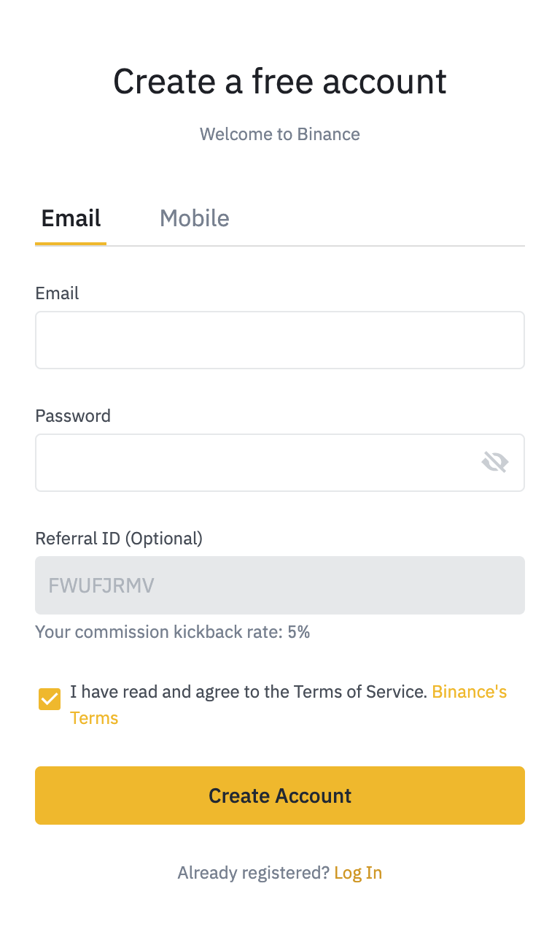Viewport: 560px width, 940px height.
Task: Select the Email tab
Action: point(71,218)
